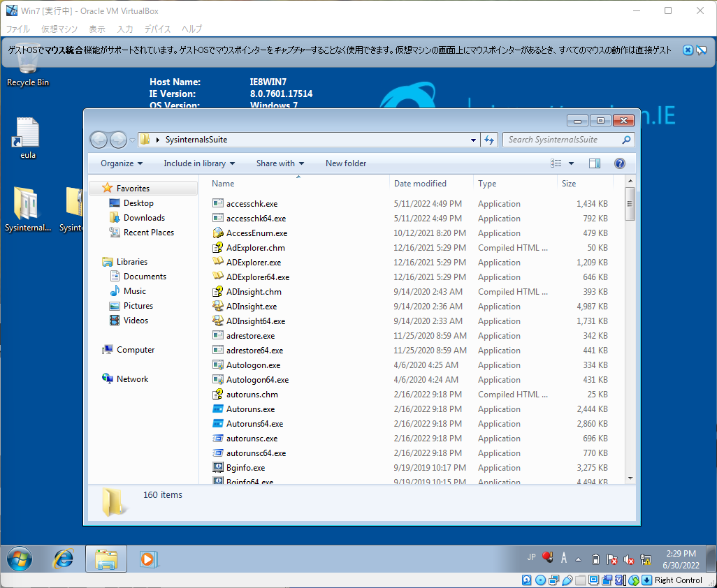The width and height of the screenshot is (717, 588).
Task: Select the ADInsight.chm file name
Action: click(x=254, y=291)
